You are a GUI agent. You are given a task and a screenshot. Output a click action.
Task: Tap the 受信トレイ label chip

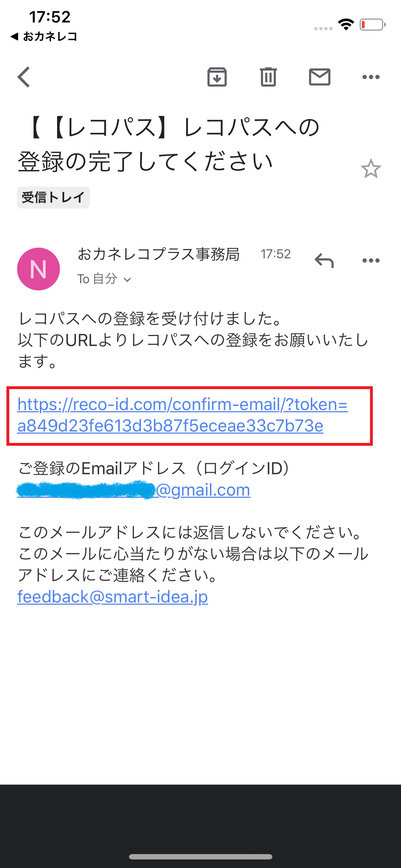(53, 197)
